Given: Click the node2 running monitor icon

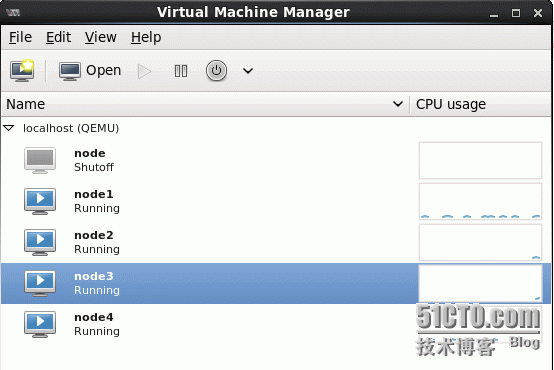Looking at the screenshot, I should (40, 242).
